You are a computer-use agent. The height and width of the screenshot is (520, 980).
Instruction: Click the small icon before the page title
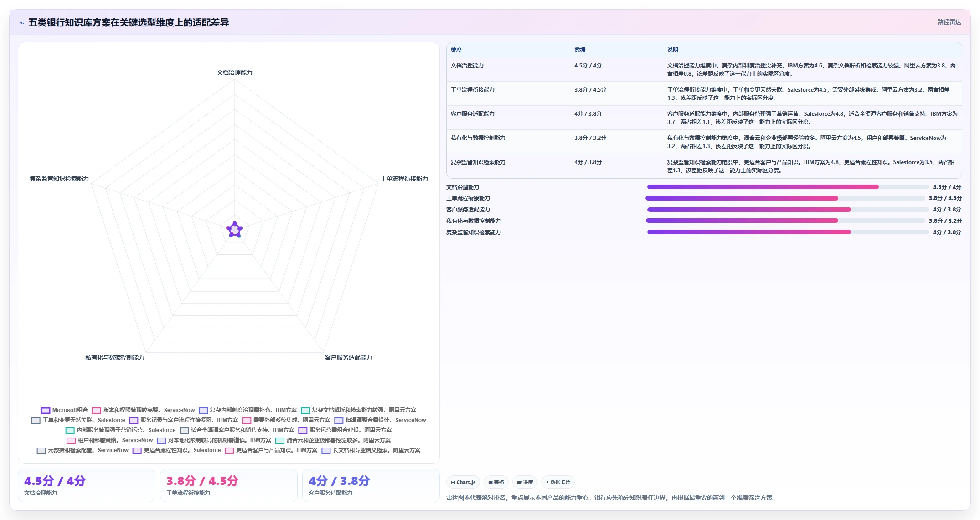click(x=21, y=23)
